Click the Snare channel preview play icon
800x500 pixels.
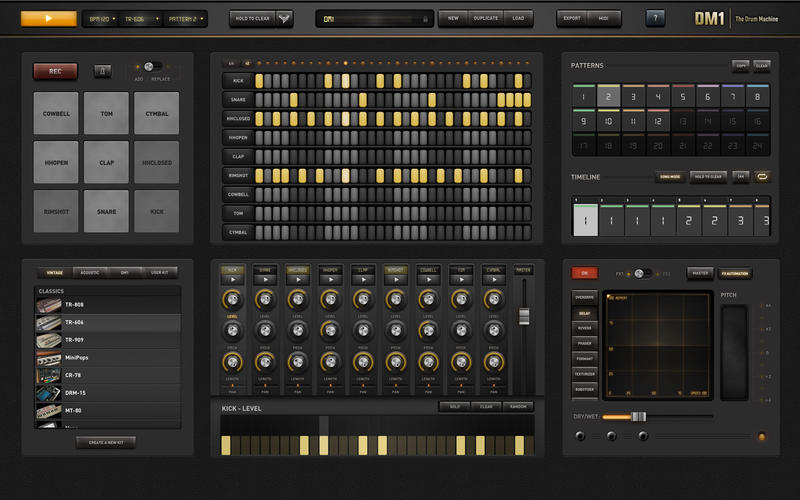coord(264,281)
